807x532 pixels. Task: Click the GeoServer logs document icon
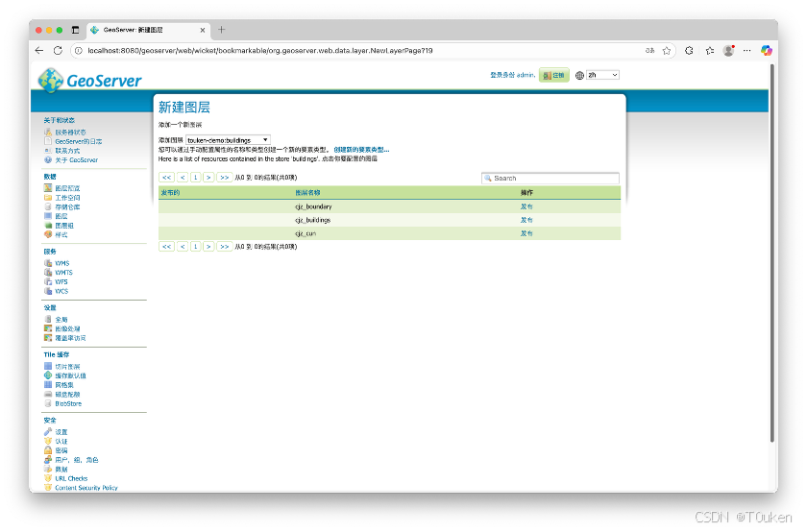coord(48,141)
